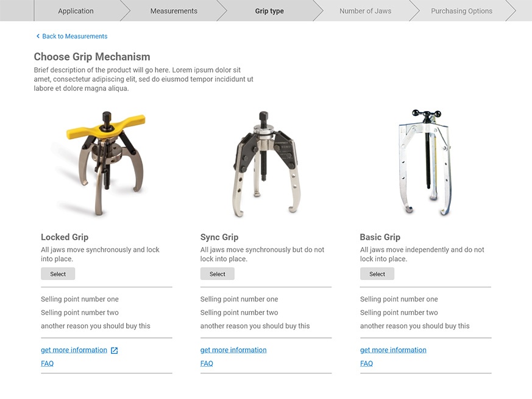The image size is (532, 399).
Task: Open the FAQ link under Basic Grip
Action: click(x=366, y=363)
